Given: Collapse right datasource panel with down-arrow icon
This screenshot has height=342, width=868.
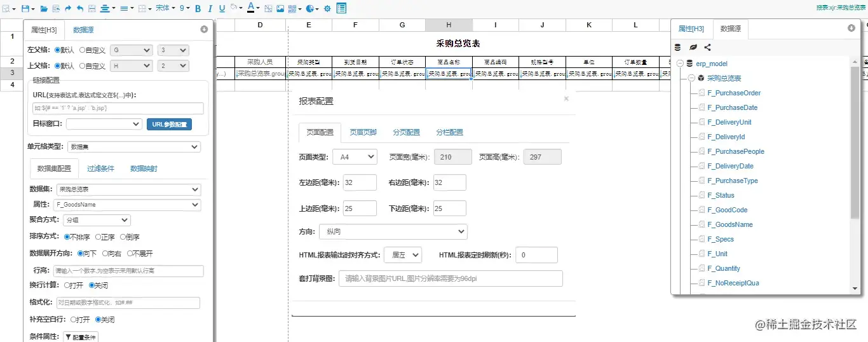Looking at the screenshot, I should pos(851,28).
